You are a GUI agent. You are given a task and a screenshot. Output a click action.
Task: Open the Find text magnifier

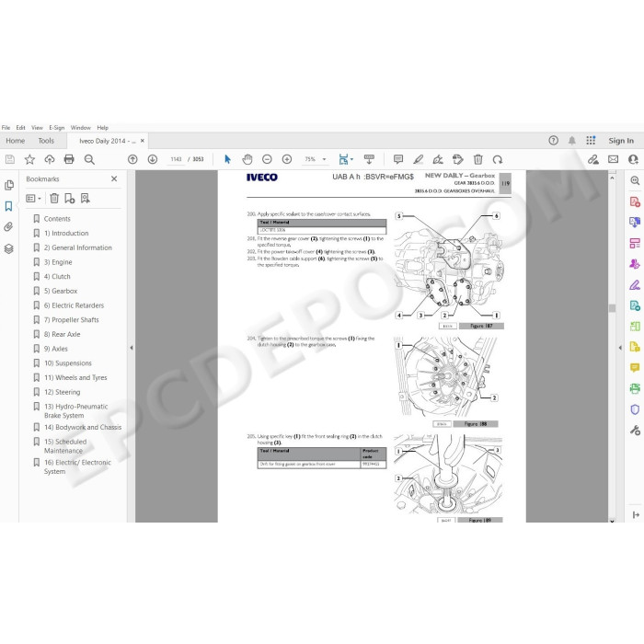coord(89,159)
